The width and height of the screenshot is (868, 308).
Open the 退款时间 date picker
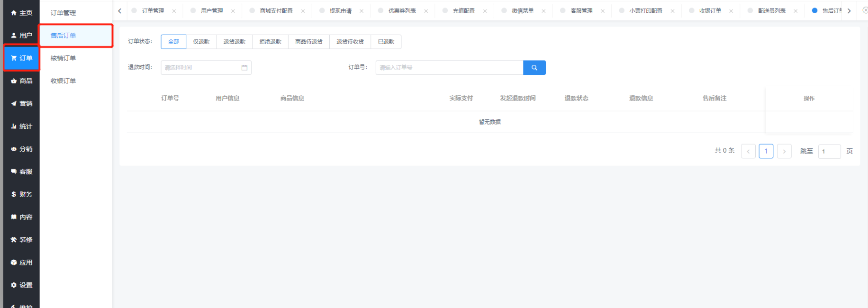tap(206, 68)
